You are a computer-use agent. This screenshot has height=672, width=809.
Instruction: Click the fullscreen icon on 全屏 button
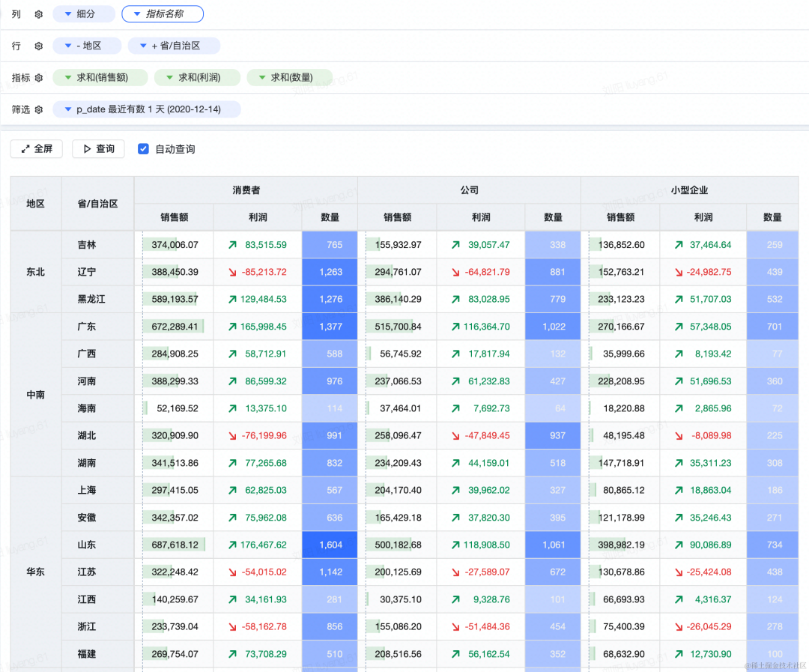(x=25, y=148)
